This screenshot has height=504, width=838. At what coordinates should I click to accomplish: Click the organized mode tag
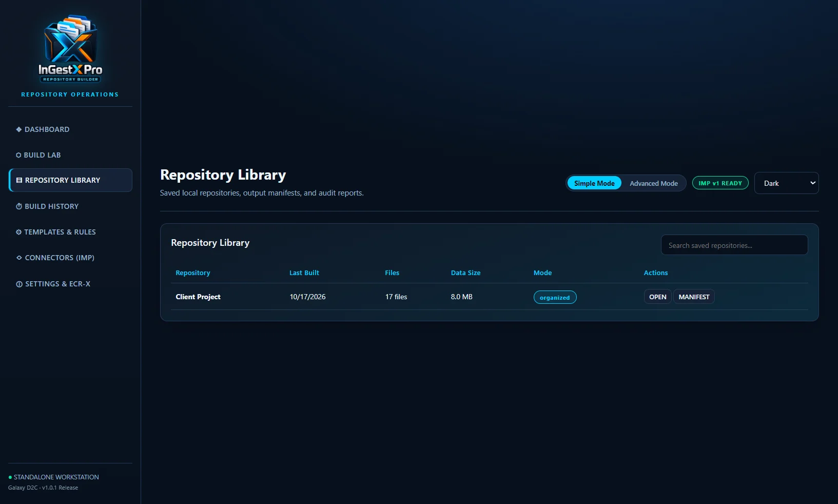pos(555,297)
